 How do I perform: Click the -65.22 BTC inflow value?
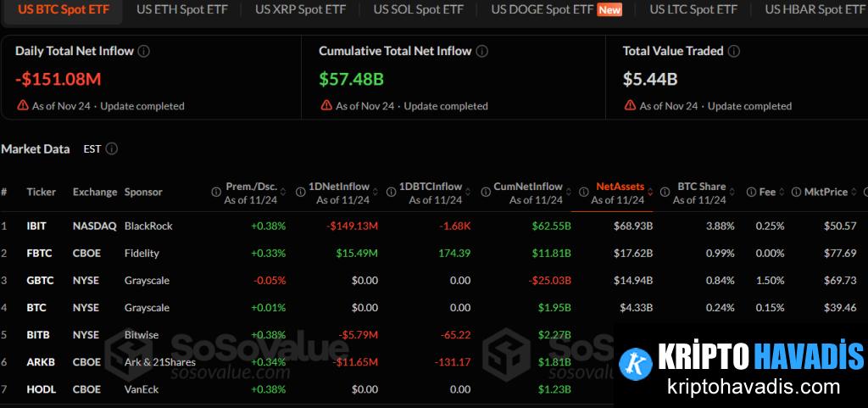[x=455, y=335]
